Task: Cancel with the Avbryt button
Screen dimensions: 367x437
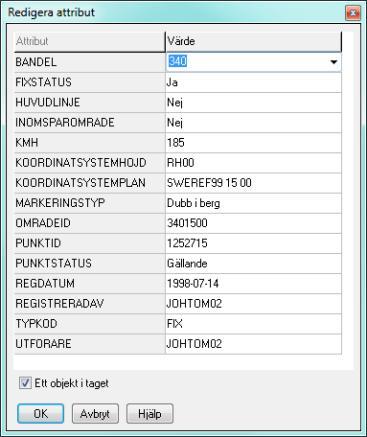Action: [x=95, y=414]
